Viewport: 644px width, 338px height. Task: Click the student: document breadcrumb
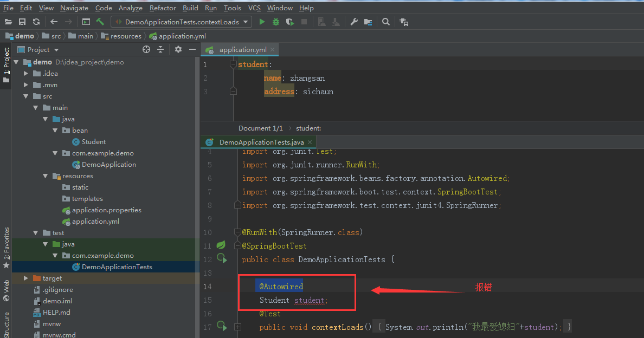(x=308, y=128)
